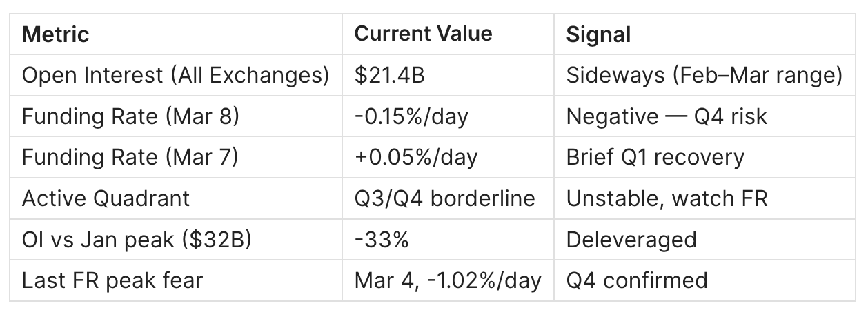The width and height of the screenshot is (868, 310).
Task: Click the +0.05%/day value cell
Action: coord(415,158)
